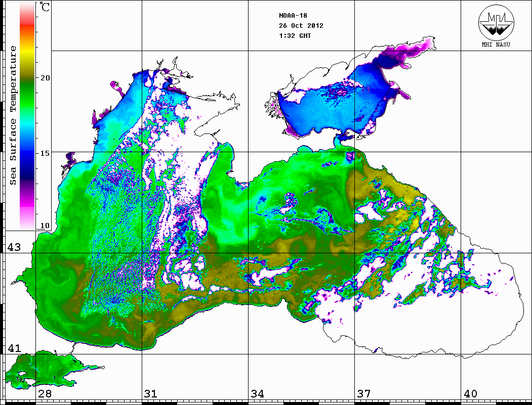The height and width of the screenshot is (405, 532).
Task: Click the 20 tick label on color scale
Action: click(45, 78)
